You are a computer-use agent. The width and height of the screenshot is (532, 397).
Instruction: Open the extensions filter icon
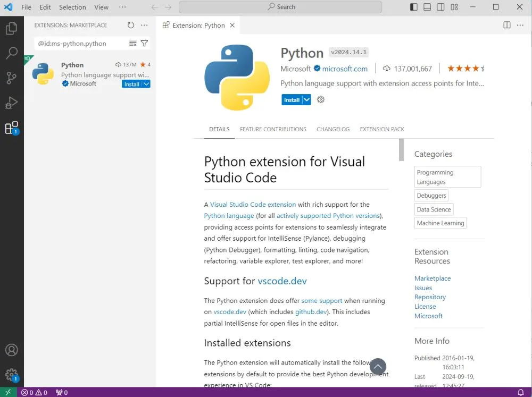(x=144, y=43)
